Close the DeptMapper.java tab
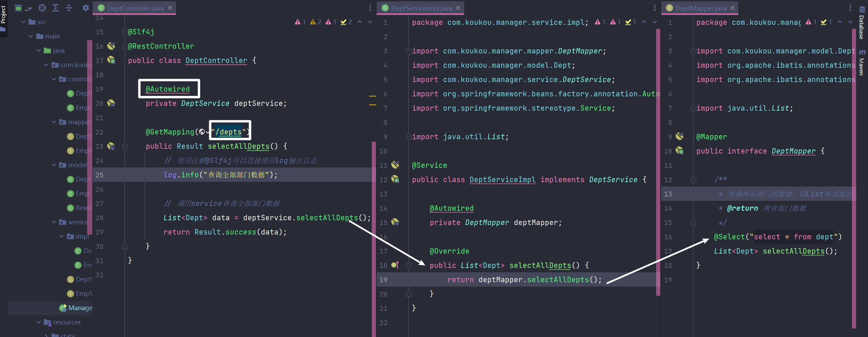 (732, 8)
